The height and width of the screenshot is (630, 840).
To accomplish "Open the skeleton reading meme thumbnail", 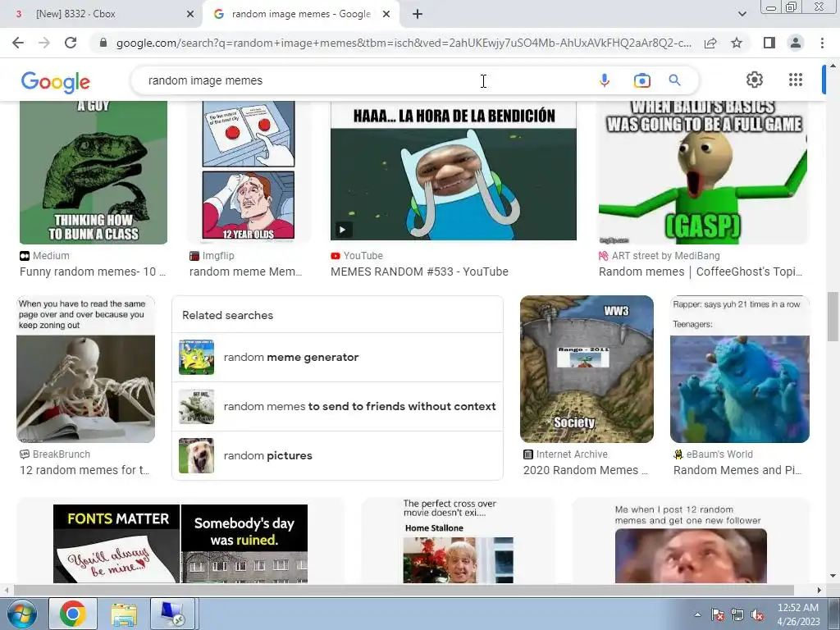I will coord(85,369).
